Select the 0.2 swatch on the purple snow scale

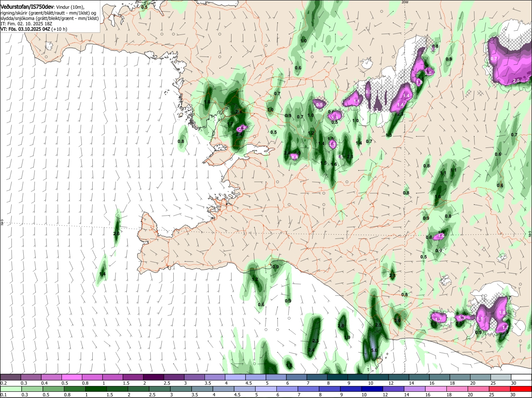(x=10, y=377)
